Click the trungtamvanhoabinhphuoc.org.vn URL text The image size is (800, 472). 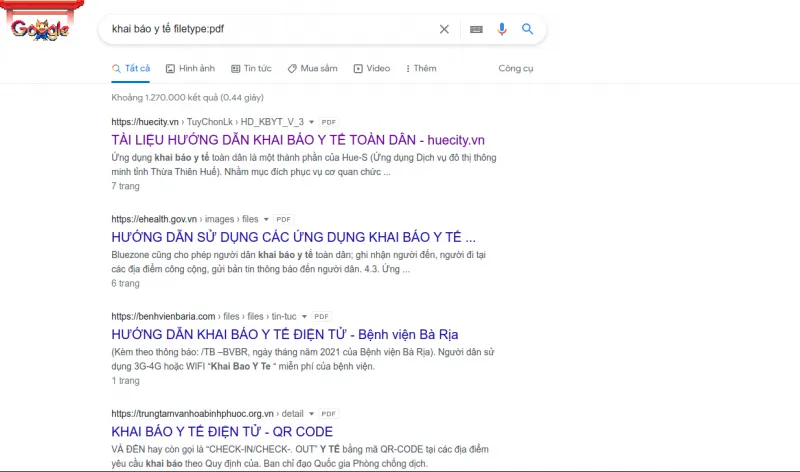(x=192, y=414)
